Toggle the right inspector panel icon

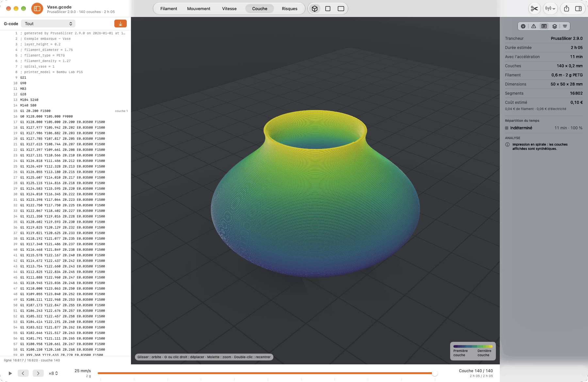[578, 9]
